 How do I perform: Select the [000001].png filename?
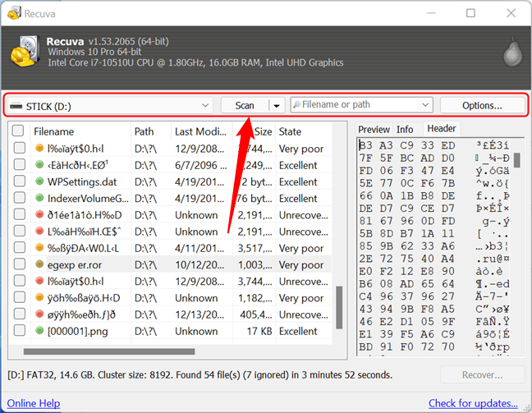click(78, 331)
